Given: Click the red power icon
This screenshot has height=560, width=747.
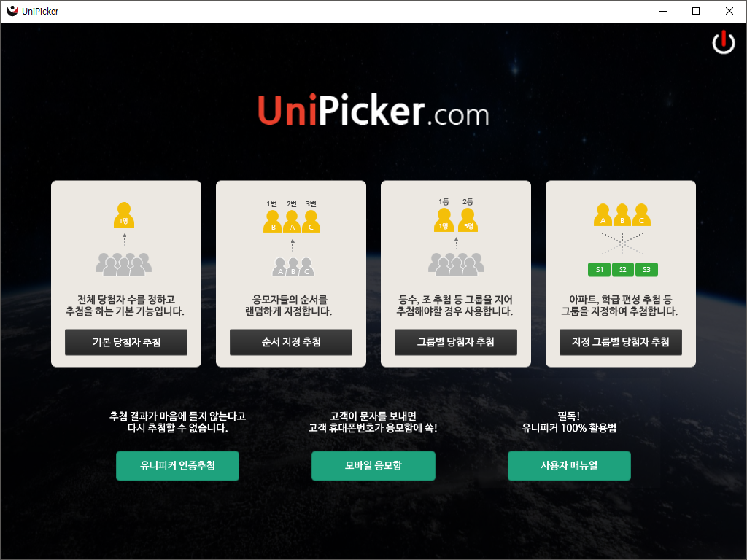Looking at the screenshot, I should pos(723,42).
